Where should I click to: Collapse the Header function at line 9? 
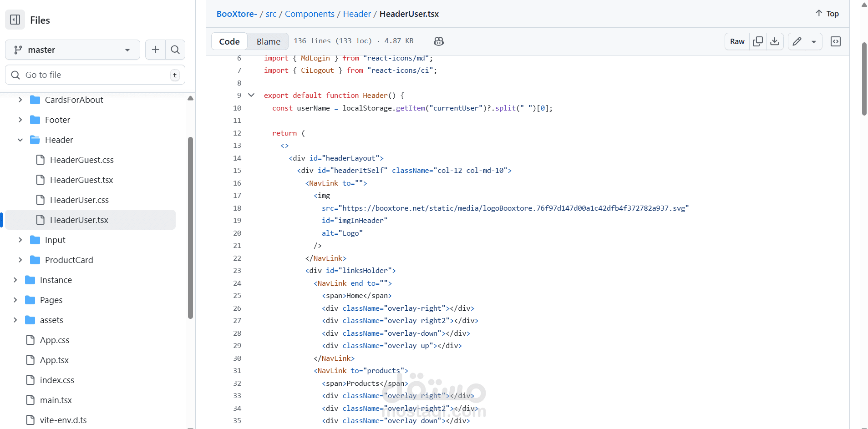[251, 96]
